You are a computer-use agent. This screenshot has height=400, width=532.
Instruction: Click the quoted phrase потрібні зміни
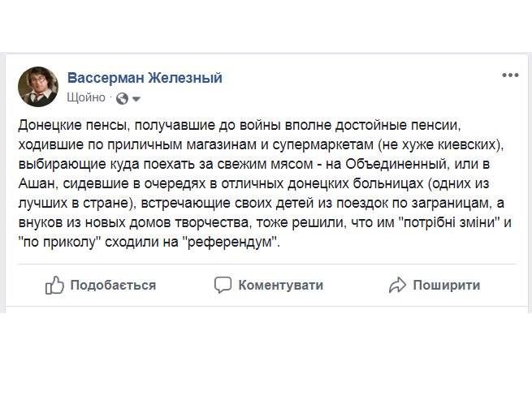point(449,222)
